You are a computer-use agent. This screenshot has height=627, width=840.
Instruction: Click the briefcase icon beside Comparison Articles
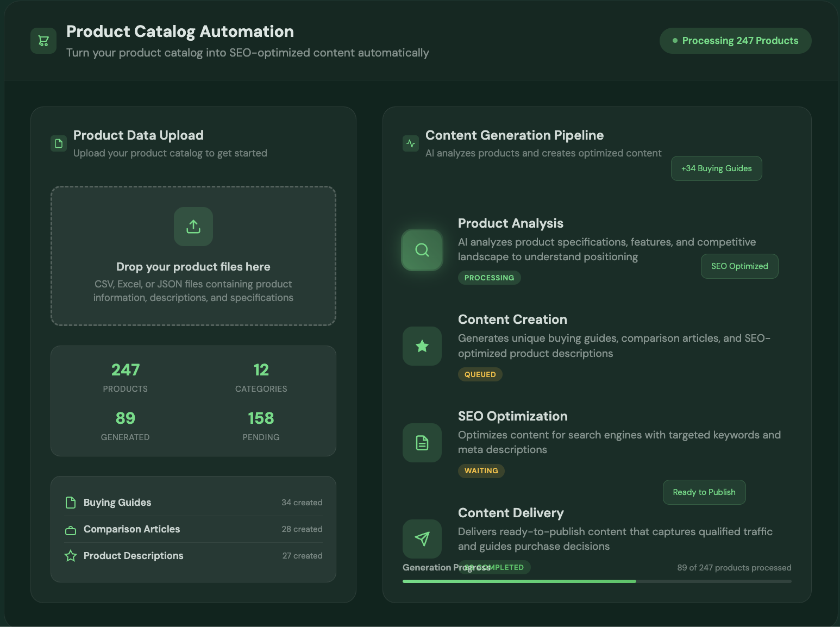(71, 529)
